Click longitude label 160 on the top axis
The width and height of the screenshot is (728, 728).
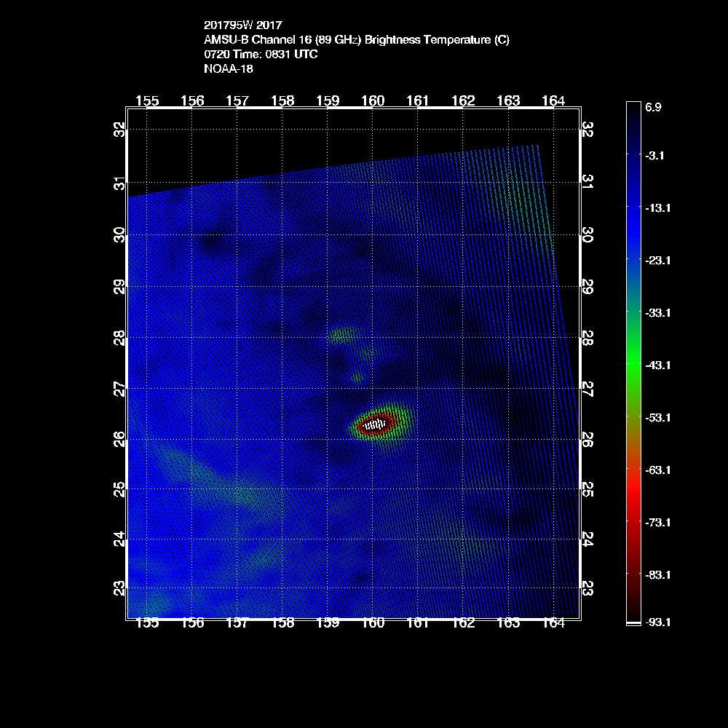[373, 101]
